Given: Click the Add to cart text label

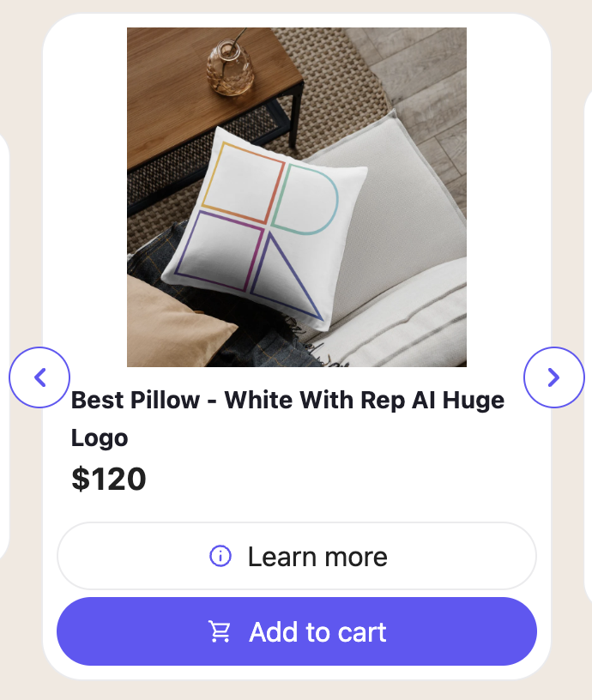Looking at the screenshot, I should click(x=317, y=631).
